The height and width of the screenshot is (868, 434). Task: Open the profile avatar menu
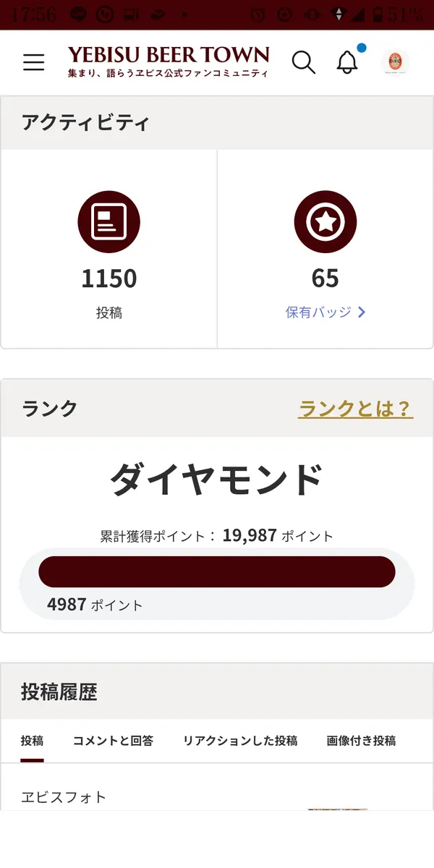pyautogui.click(x=395, y=62)
